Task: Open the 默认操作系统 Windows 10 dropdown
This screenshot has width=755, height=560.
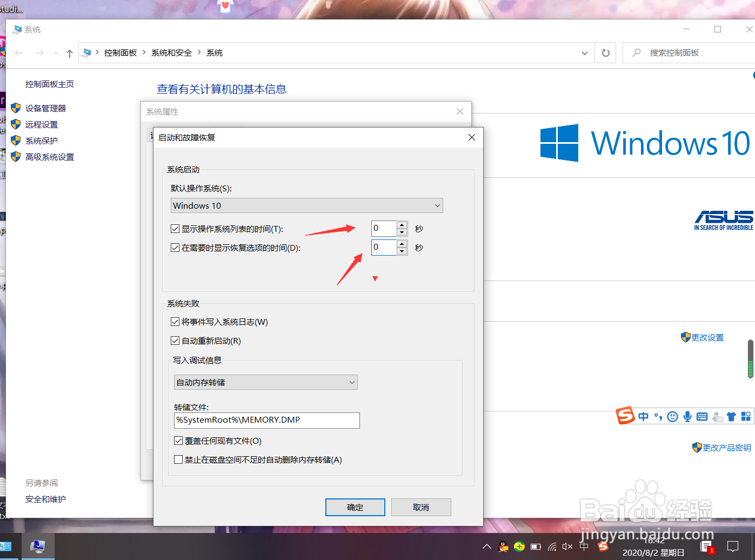Action: (x=437, y=205)
